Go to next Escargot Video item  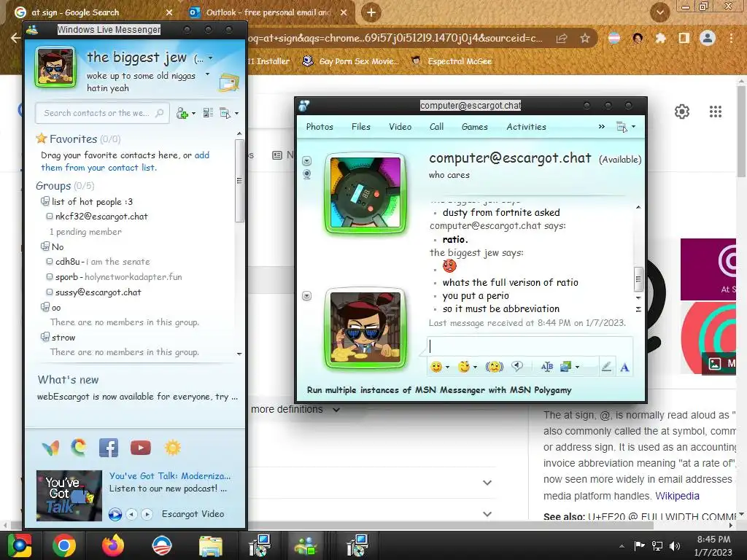147,514
